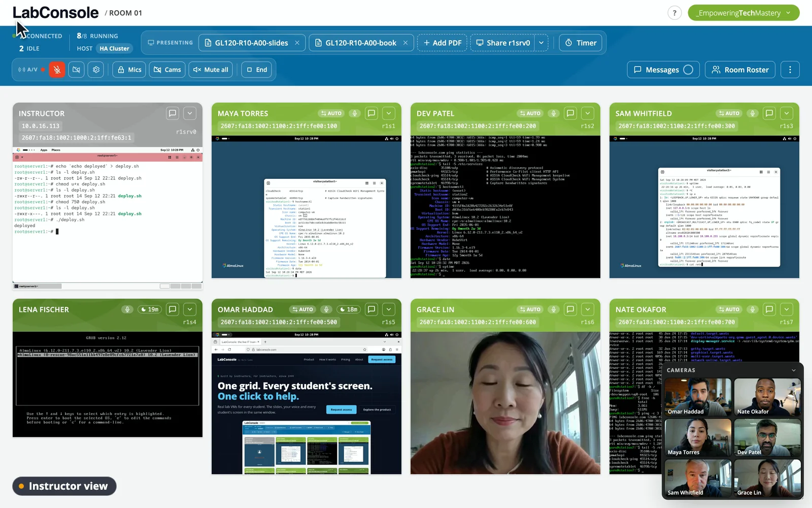
Task: Open the Timer
Action: point(581,43)
